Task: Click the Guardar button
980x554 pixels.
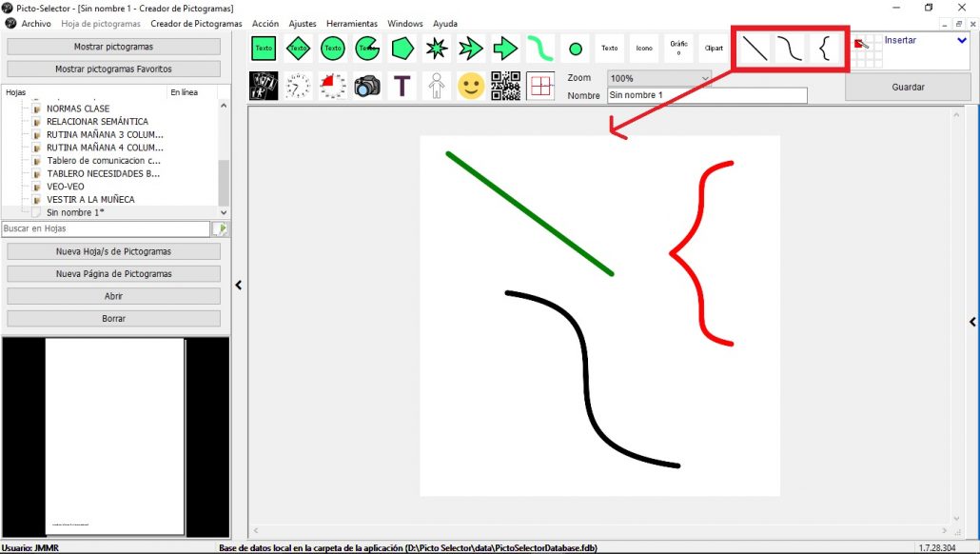Action: coord(907,87)
